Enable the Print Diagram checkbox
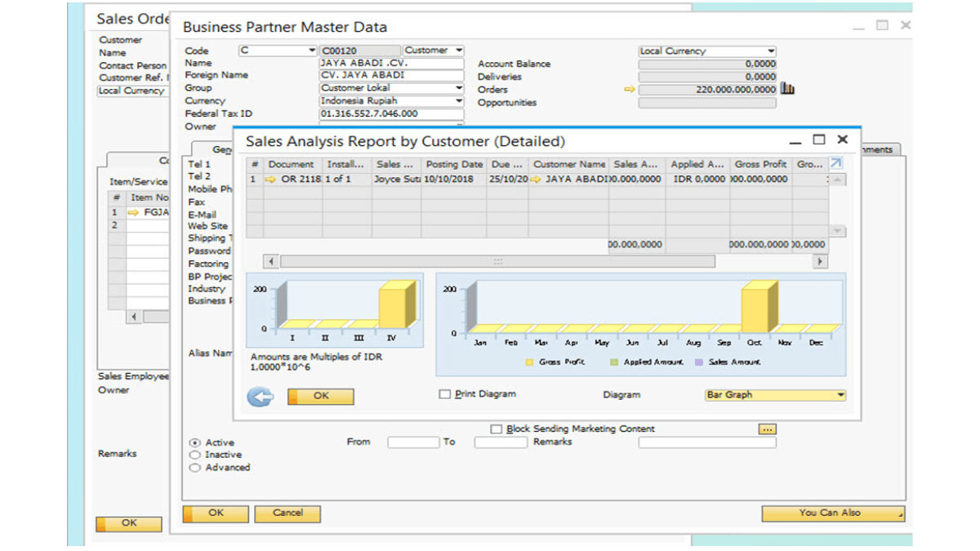Viewport: 980px width, 551px height. click(445, 394)
